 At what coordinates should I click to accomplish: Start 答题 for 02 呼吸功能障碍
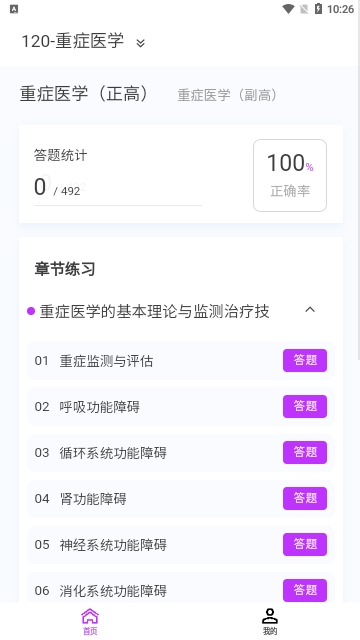click(x=305, y=406)
